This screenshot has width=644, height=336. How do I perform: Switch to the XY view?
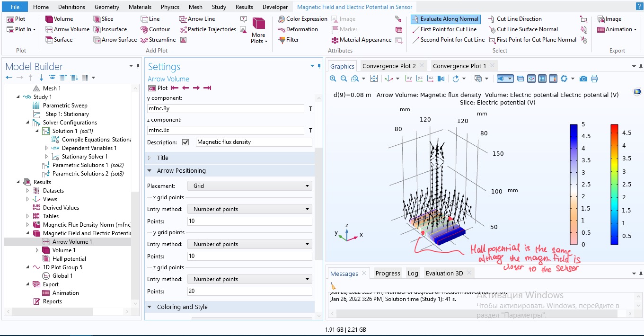coord(409,79)
